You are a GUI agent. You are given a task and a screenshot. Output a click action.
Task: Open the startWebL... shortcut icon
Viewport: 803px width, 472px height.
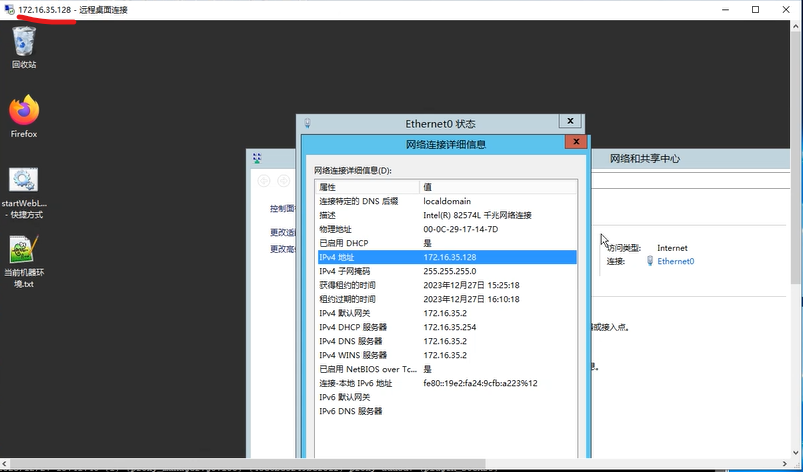tap(24, 194)
